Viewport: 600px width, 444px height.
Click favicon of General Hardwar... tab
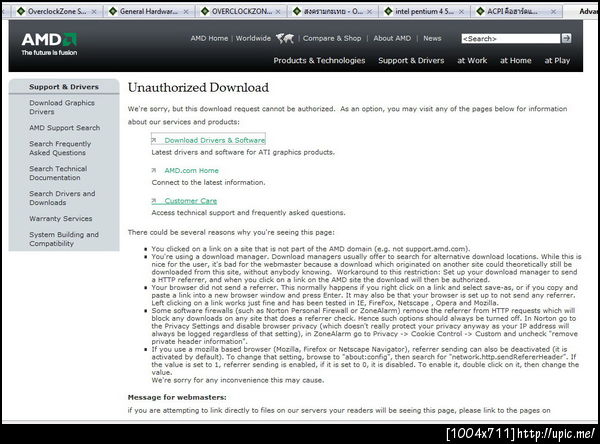(x=113, y=11)
